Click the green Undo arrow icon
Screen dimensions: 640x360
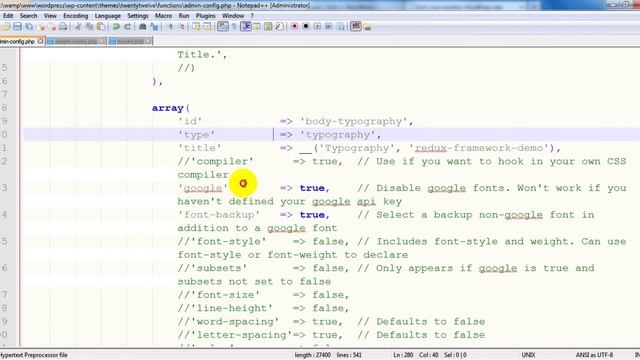(x=116, y=27)
